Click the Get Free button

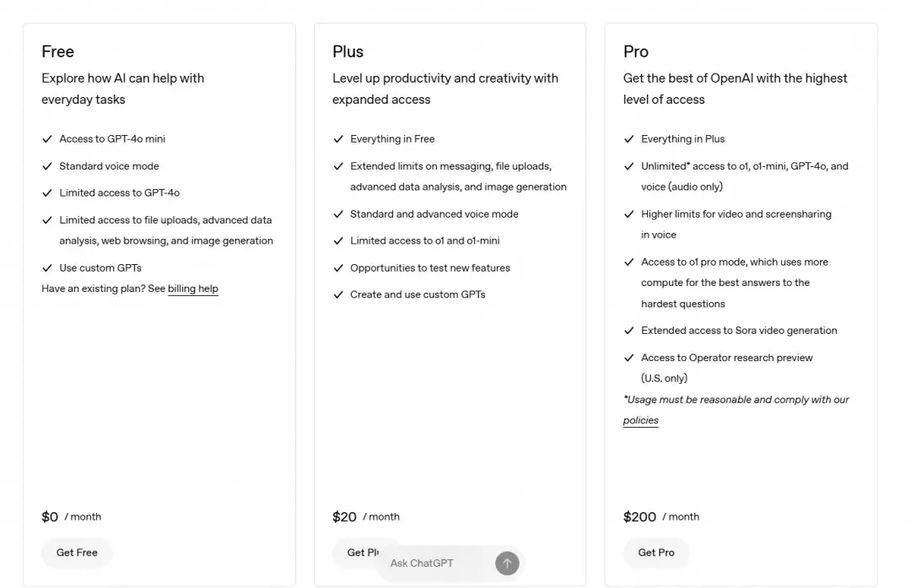pyautogui.click(x=77, y=553)
